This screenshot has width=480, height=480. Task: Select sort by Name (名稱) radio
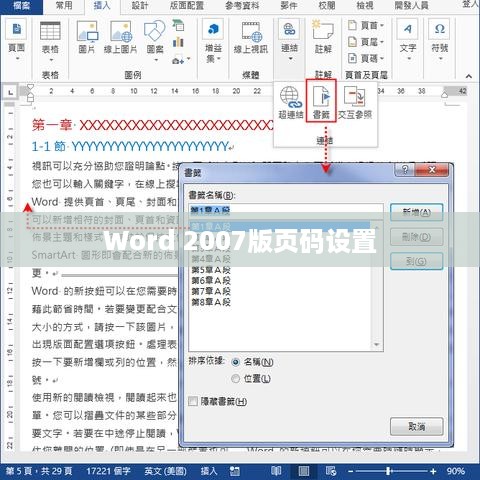[235, 362]
